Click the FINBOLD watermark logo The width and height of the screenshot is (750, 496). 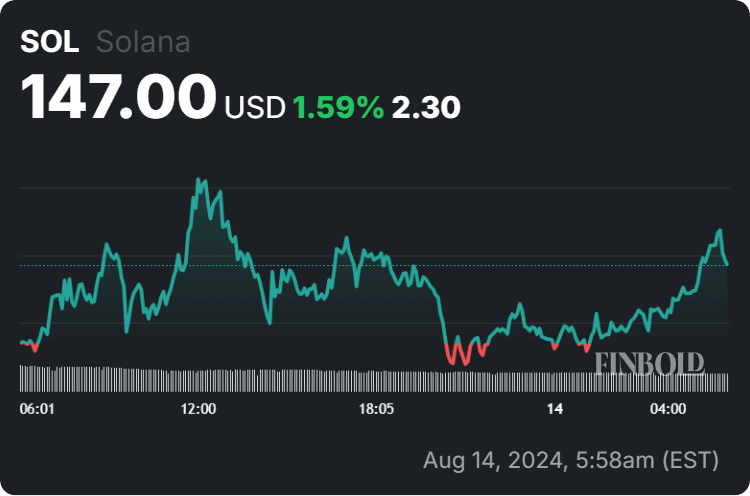click(650, 363)
